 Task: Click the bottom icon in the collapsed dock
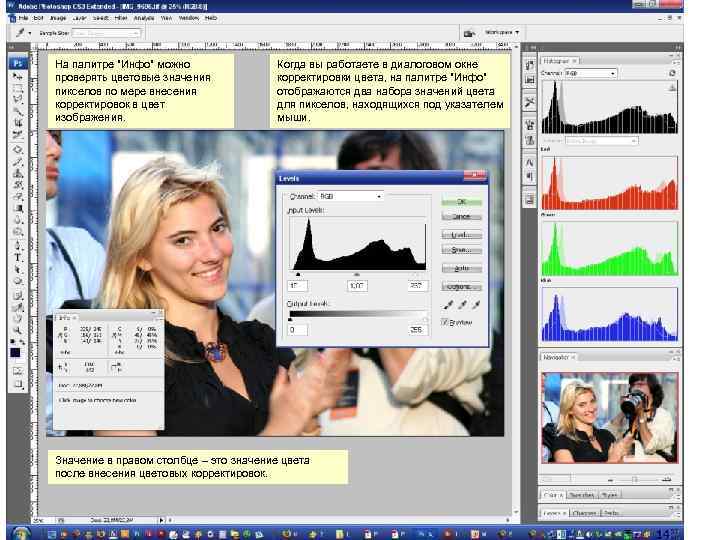(x=529, y=199)
